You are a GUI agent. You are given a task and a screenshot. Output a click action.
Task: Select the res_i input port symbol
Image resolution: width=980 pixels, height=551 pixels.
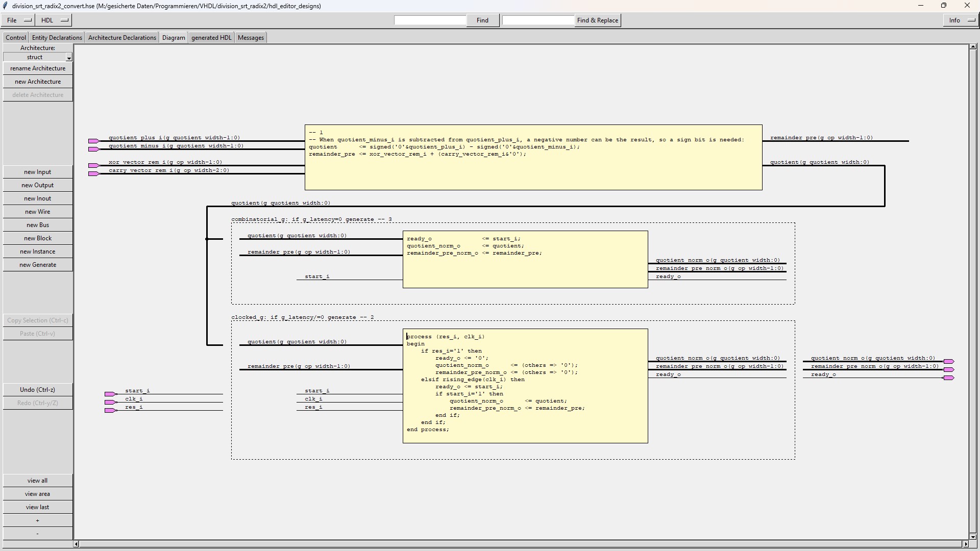tap(110, 411)
